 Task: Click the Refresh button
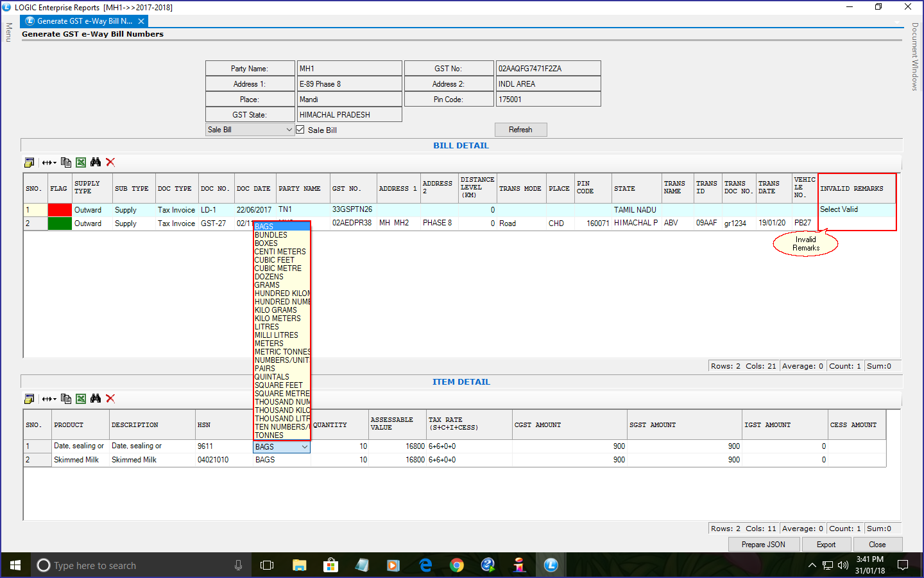click(x=520, y=130)
